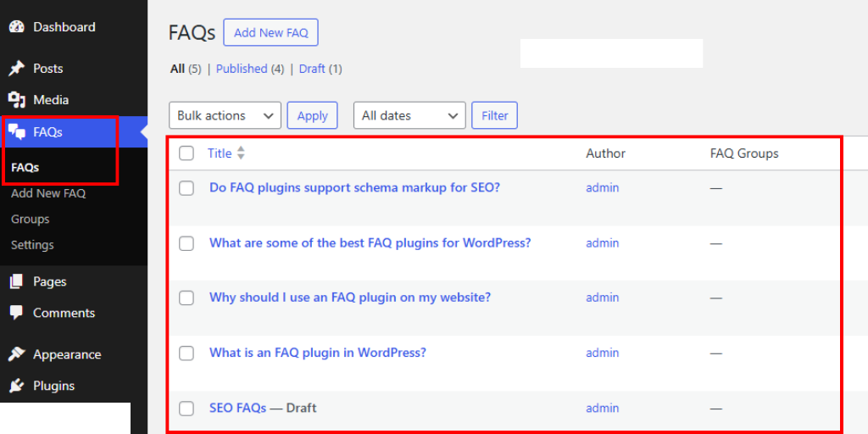Viewport: 868px width, 434px height.
Task: Open 'What are some of the best FAQ plugins for WordPress?'
Action: [370, 243]
